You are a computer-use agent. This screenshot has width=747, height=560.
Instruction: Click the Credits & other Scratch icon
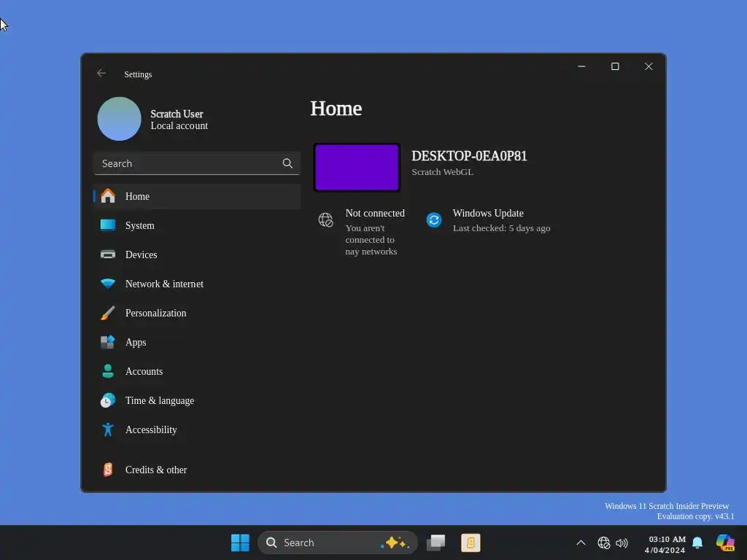click(x=108, y=470)
